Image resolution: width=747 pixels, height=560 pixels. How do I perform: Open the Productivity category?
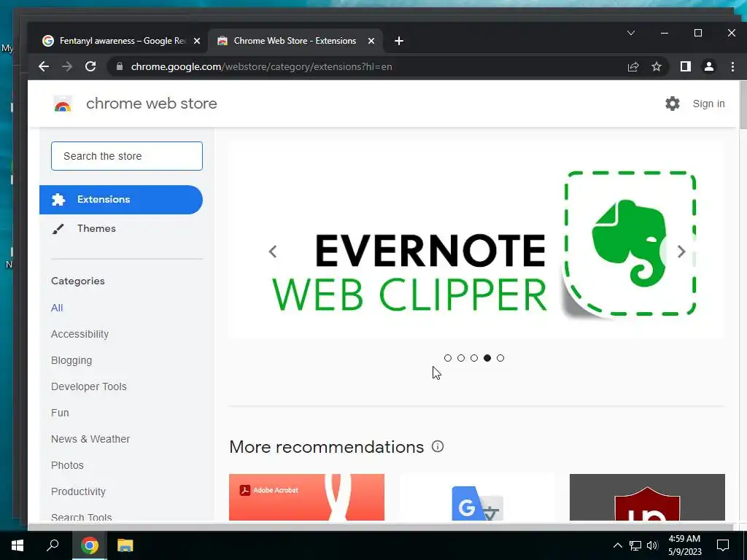[x=78, y=491]
